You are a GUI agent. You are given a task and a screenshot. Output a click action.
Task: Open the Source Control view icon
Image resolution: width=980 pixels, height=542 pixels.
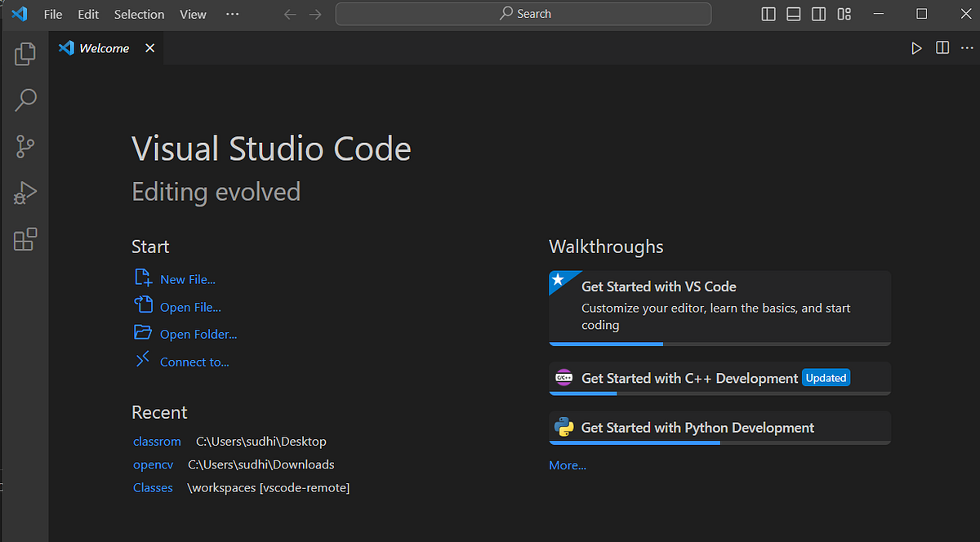pyautogui.click(x=24, y=146)
